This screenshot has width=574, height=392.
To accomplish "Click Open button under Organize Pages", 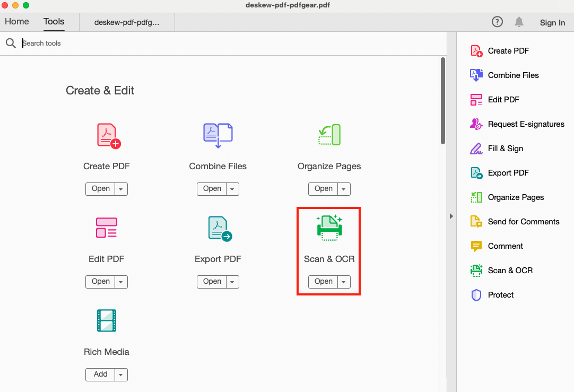I will pos(323,189).
